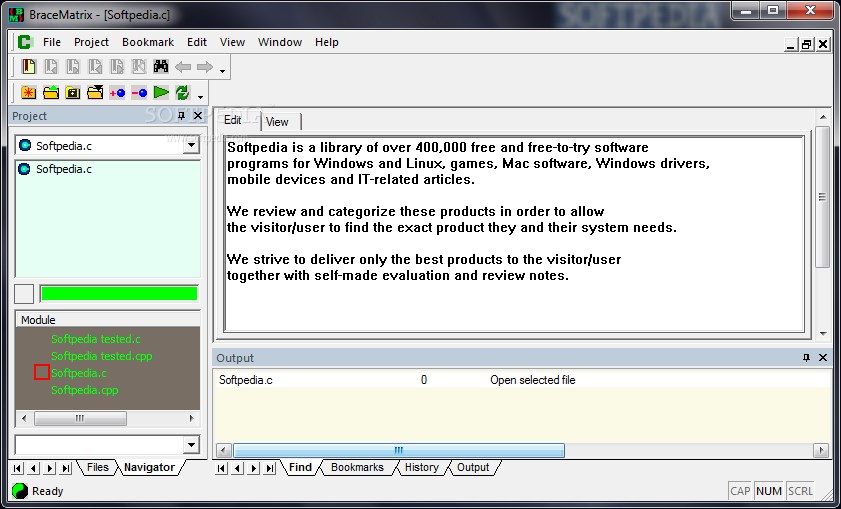The image size is (841, 509).
Task: Jump to first tab in Output panel tabs
Action: click(221, 468)
